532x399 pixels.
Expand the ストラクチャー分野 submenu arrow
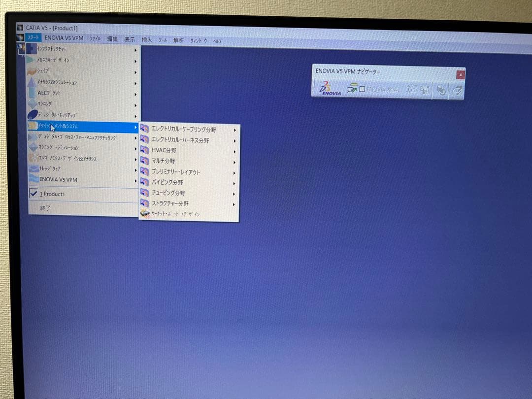(x=235, y=203)
